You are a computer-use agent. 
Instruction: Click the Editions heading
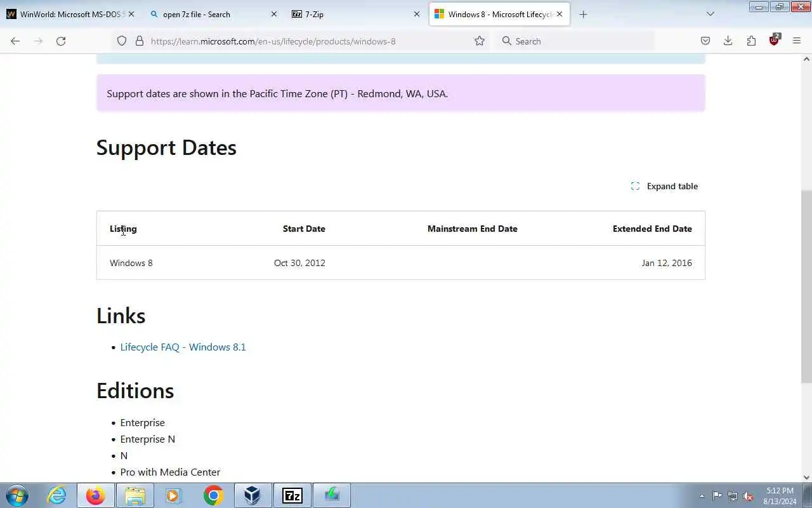tap(135, 391)
